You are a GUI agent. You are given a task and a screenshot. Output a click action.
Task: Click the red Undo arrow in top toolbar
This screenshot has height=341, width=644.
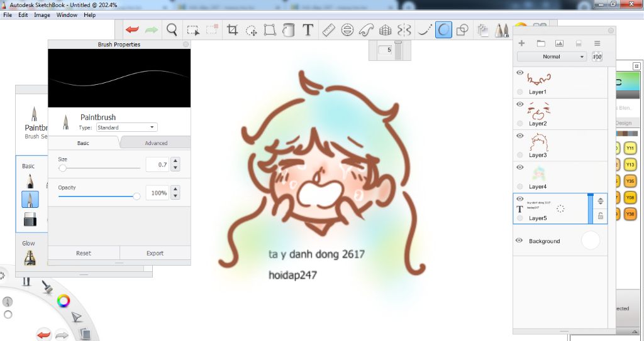pos(132,30)
